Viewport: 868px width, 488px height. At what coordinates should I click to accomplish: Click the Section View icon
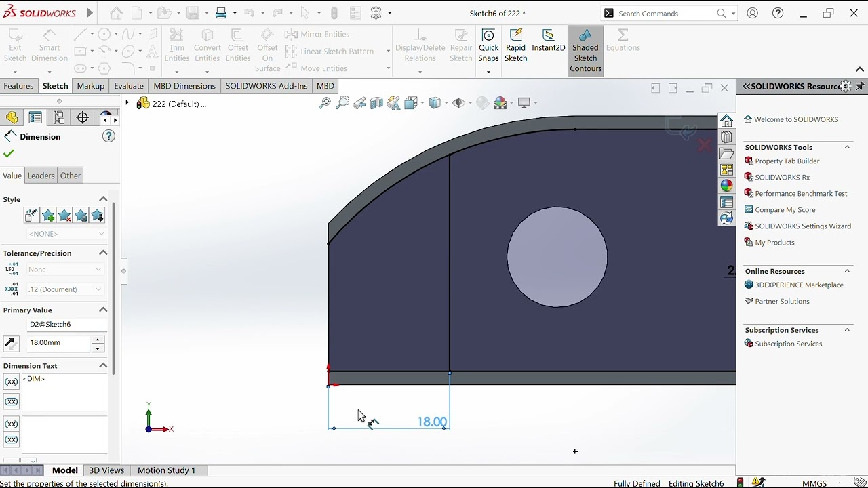tap(376, 103)
